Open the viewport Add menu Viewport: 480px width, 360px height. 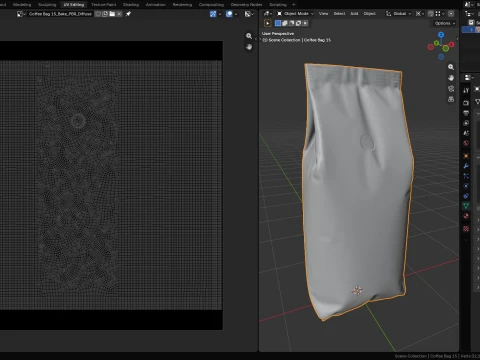354,14
